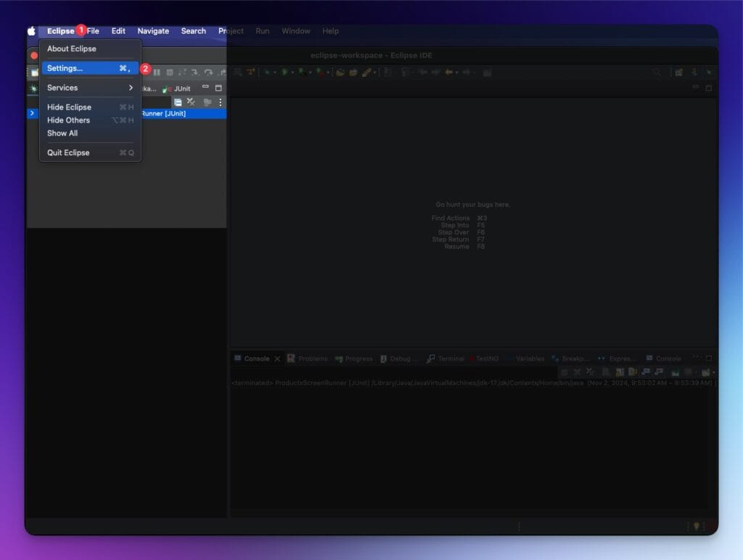Select Settings… in the Eclipse menu
743x560 pixels.
tap(90, 68)
